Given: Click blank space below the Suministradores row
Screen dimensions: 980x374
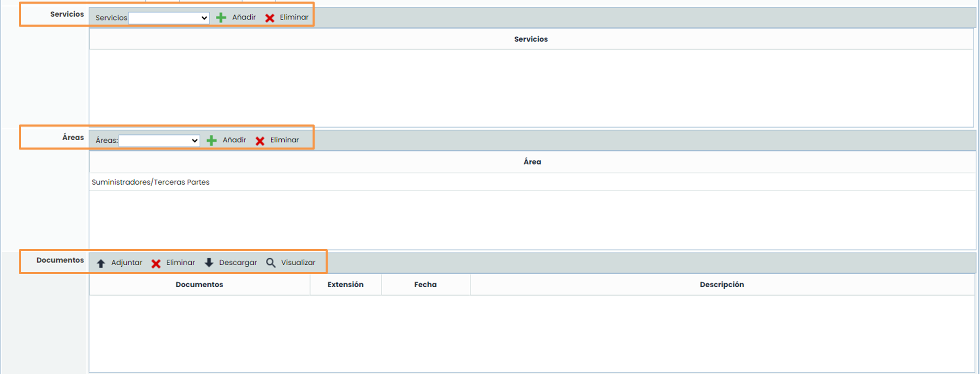Looking at the screenshot, I should (x=531, y=220).
